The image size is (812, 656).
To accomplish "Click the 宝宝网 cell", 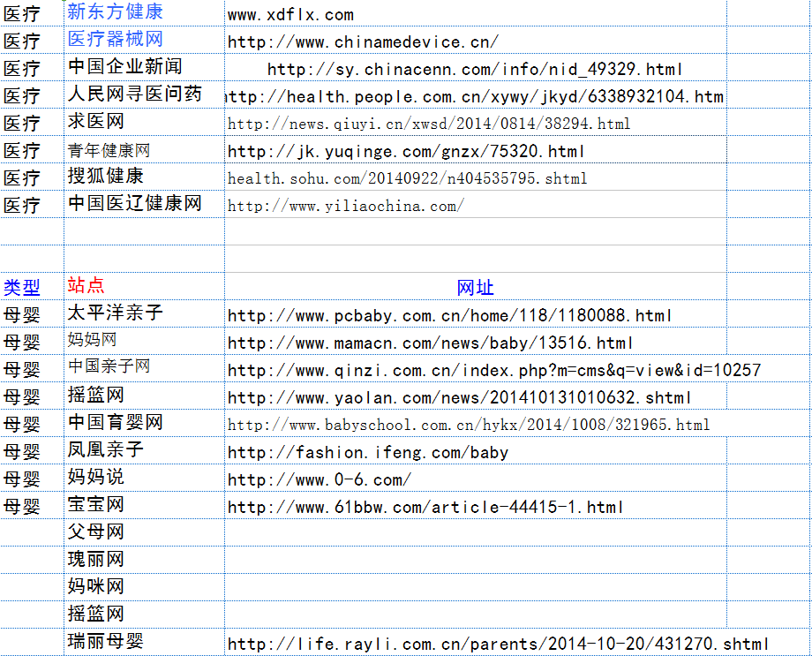I will [x=144, y=505].
